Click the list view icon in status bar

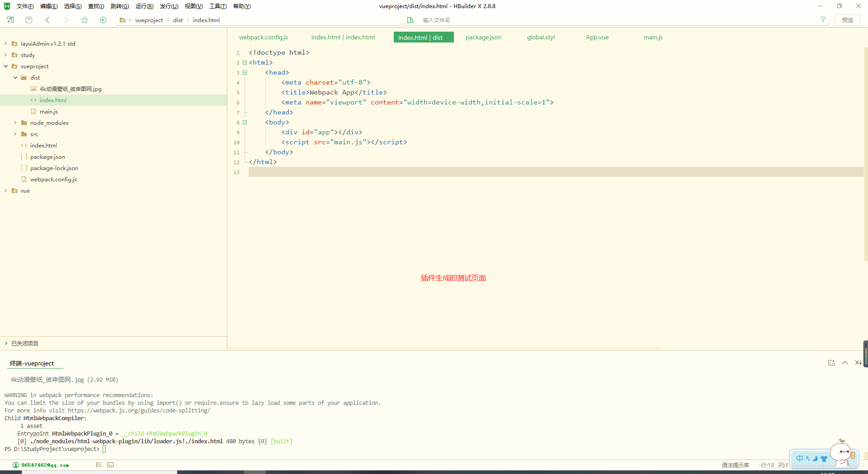[x=99, y=465]
